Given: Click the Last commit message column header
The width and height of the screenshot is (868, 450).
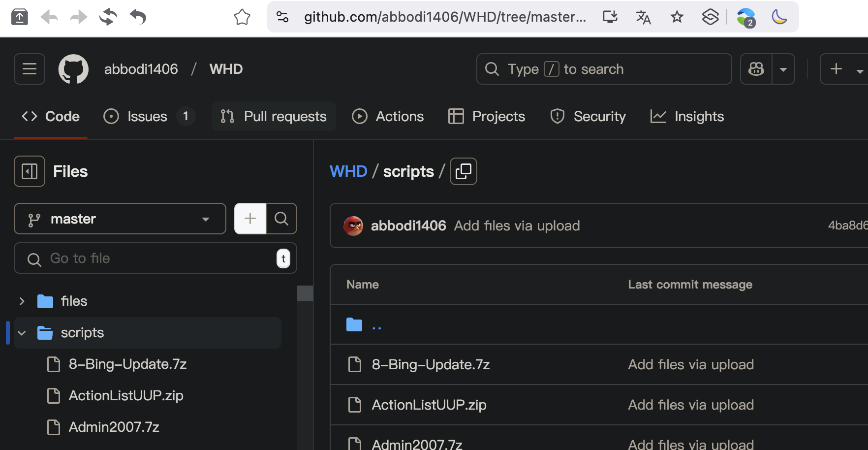Looking at the screenshot, I should 690,285.
